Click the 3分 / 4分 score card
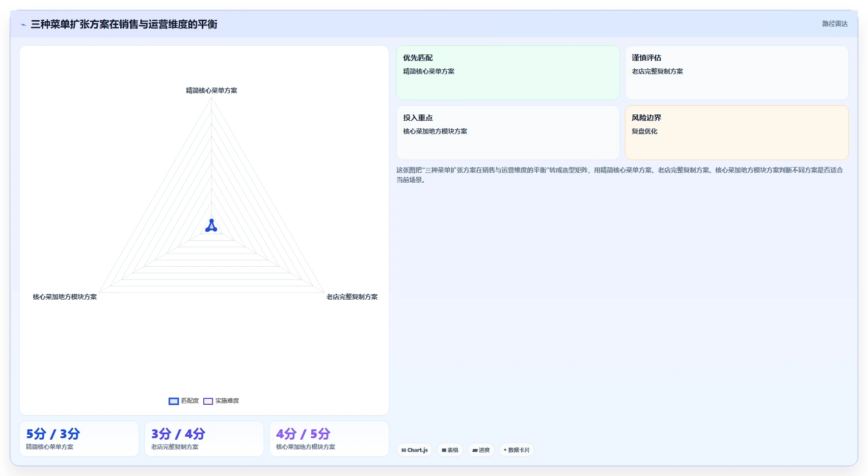 tap(204, 439)
